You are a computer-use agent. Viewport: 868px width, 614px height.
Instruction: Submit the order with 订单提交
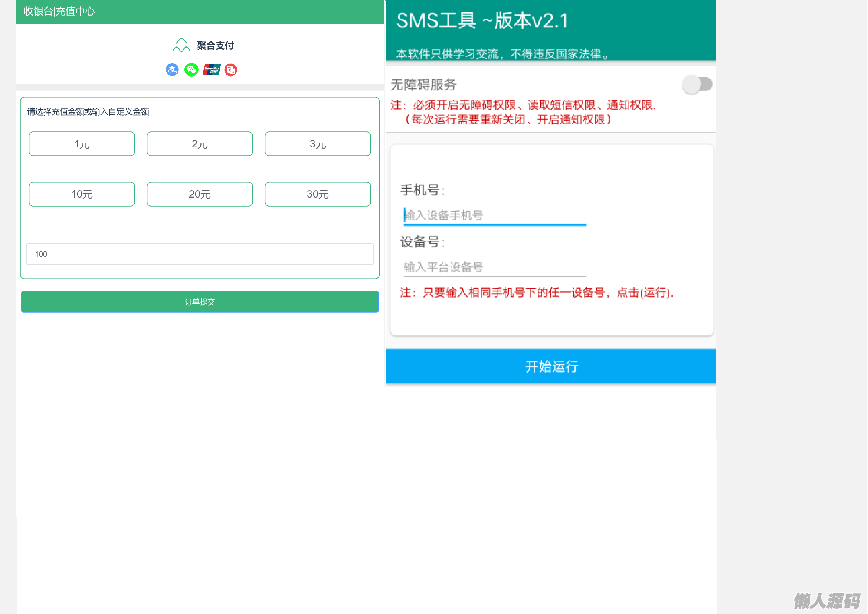pos(200,302)
